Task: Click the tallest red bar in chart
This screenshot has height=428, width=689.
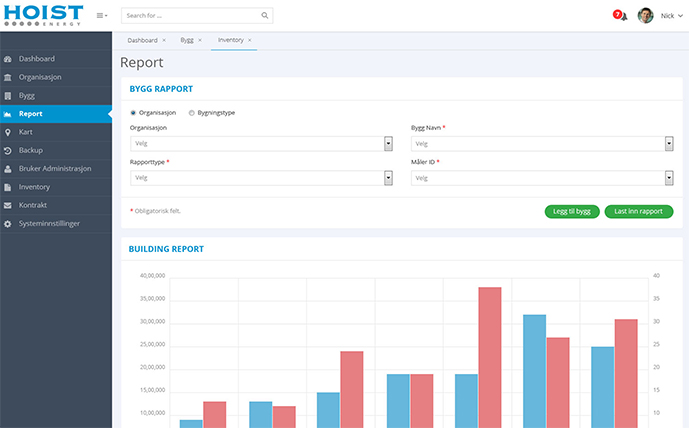Action: point(490,358)
